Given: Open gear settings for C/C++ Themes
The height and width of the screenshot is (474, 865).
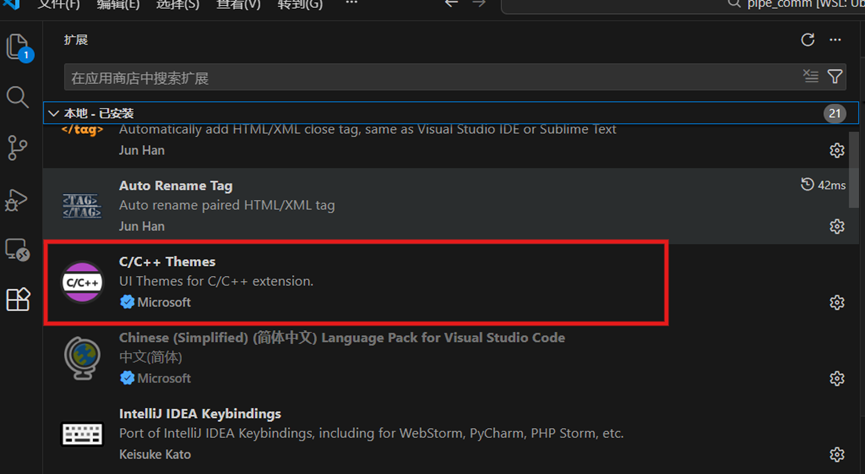Looking at the screenshot, I should tap(837, 302).
